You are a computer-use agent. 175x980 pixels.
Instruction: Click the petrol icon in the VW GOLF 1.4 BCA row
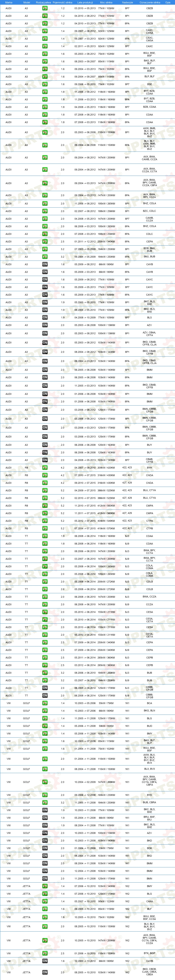pyautogui.click(x=45, y=703)
